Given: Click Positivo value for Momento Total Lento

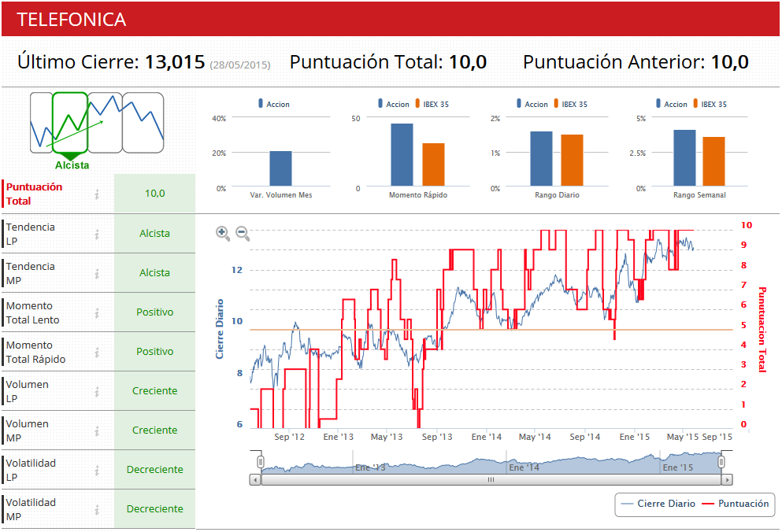Looking at the screenshot, I should pyautogui.click(x=154, y=312).
